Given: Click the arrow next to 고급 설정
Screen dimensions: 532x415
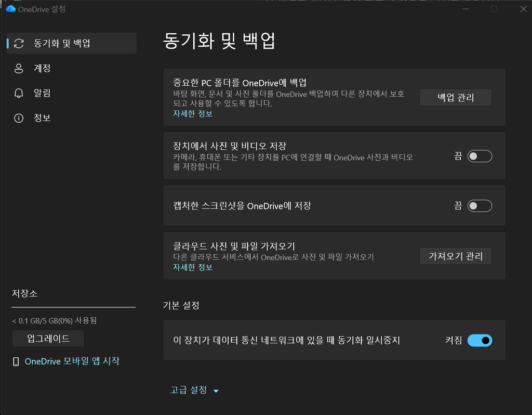Looking at the screenshot, I should coord(216,391).
